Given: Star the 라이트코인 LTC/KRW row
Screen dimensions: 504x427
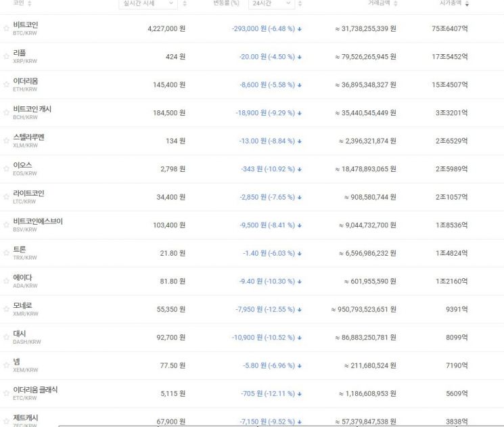Looking at the screenshot, I should (x=6, y=197).
